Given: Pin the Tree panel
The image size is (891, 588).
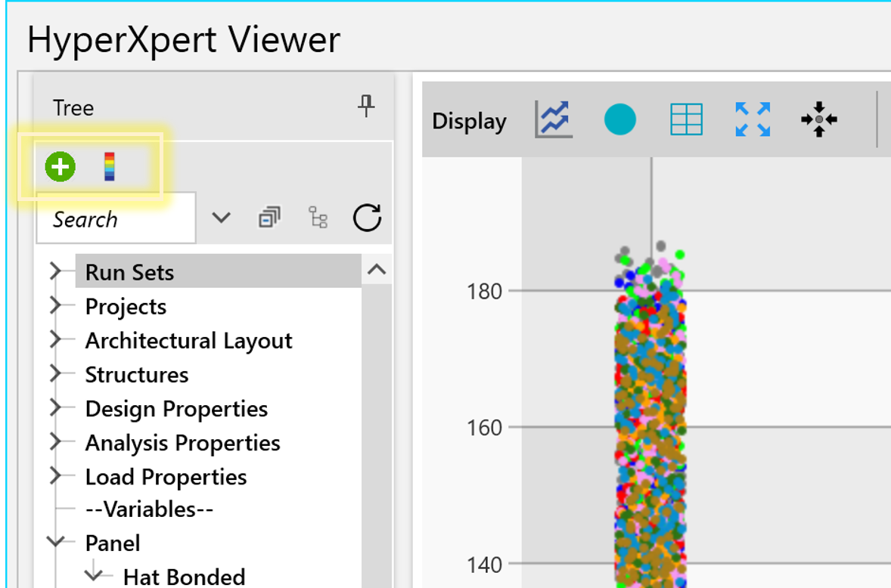Looking at the screenshot, I should [367, 106].
